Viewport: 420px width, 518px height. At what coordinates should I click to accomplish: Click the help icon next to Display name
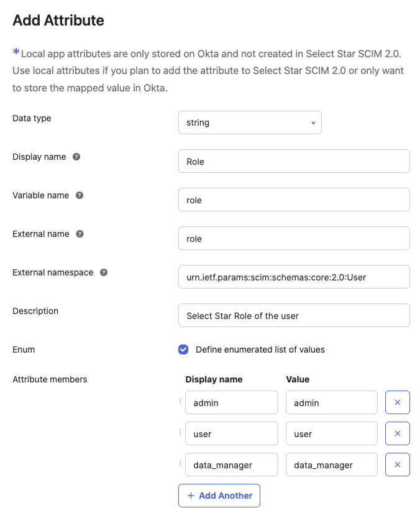tap(76, 157)
